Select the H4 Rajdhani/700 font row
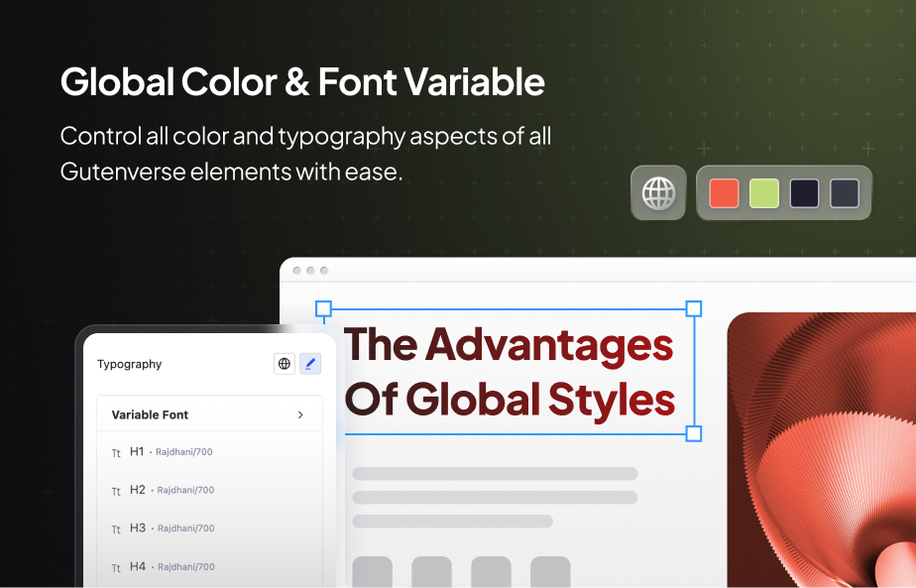The height and width of the screenshot is (588, 916). pyautogui.click(x=210, y=567)
